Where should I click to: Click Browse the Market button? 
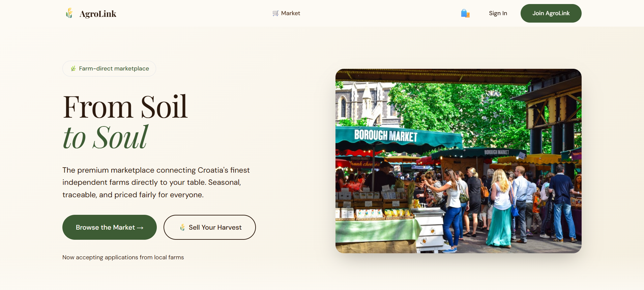110,227
